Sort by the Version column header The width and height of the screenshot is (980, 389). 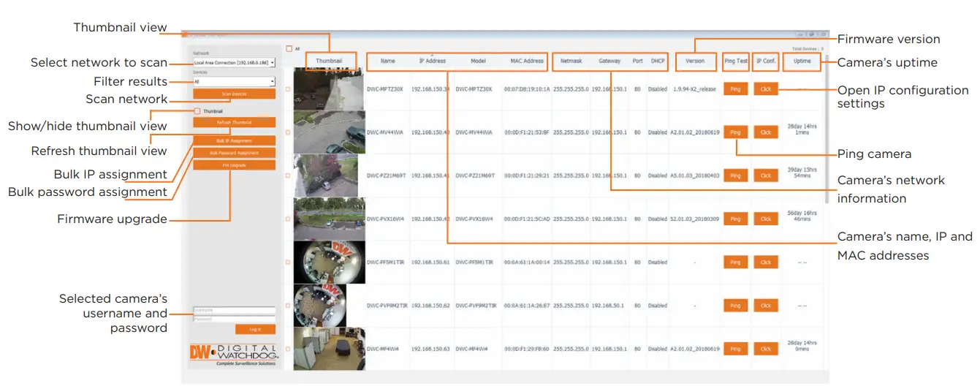tap(695, 61)
